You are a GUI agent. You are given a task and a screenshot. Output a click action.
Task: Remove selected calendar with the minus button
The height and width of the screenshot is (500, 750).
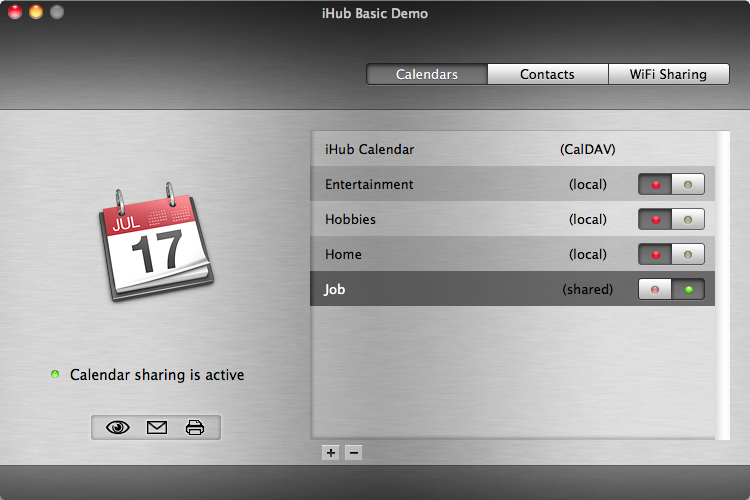pyautogui.click(x=353, y=453)
